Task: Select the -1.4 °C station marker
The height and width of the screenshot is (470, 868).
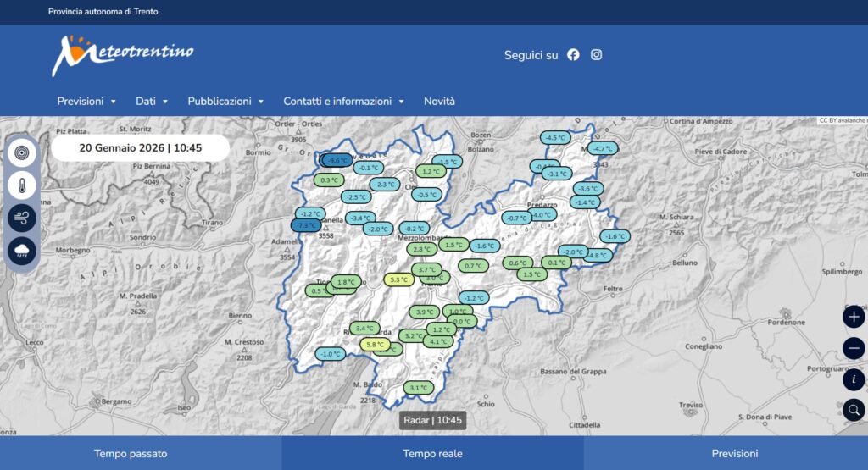Action: click(x=585, y=202)
